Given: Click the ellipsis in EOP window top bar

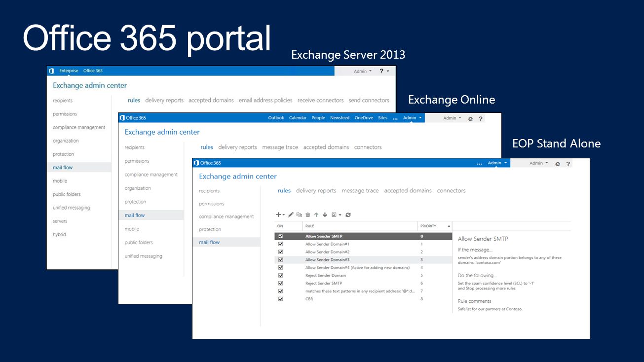Looking at the screenshot, I should pos(480,164).
